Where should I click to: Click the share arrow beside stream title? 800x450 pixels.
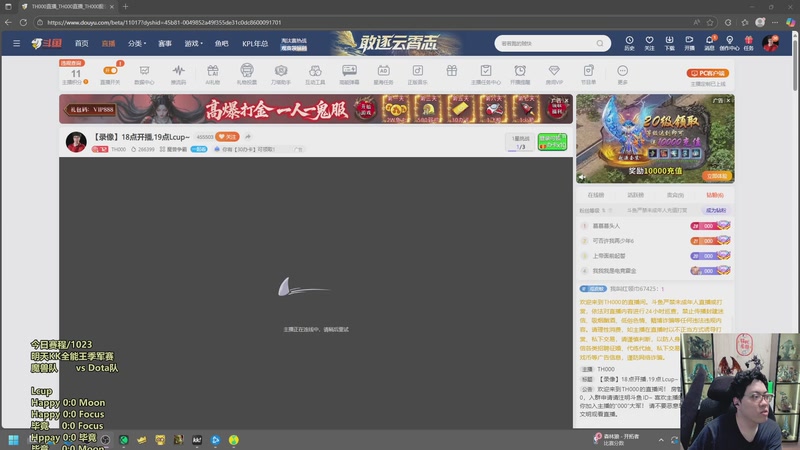point(248,137)
